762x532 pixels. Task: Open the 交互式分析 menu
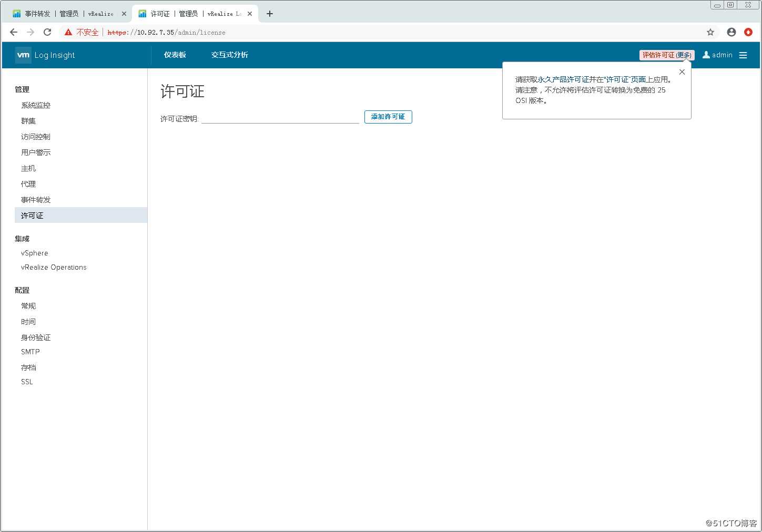click(230, 55)
